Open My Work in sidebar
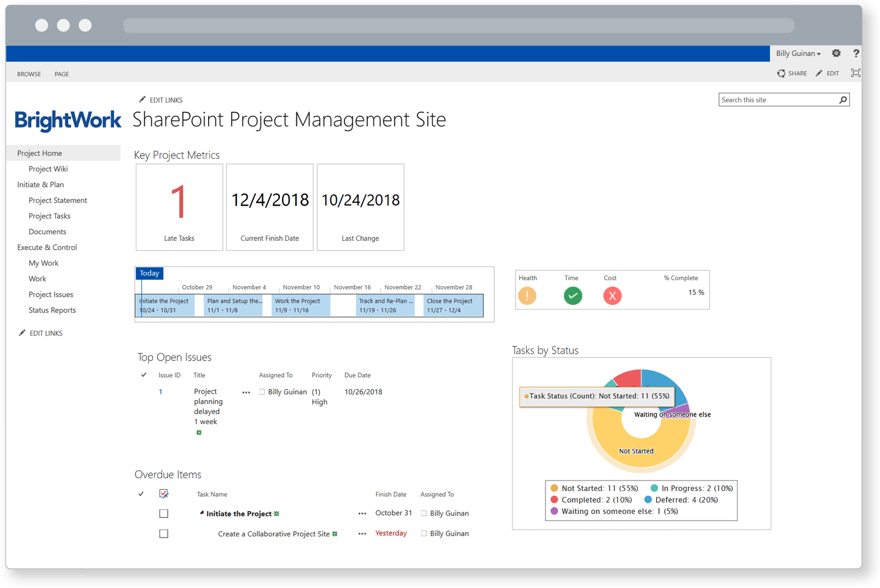The width and height of the screenshot is (880, 588). [44, 263]
